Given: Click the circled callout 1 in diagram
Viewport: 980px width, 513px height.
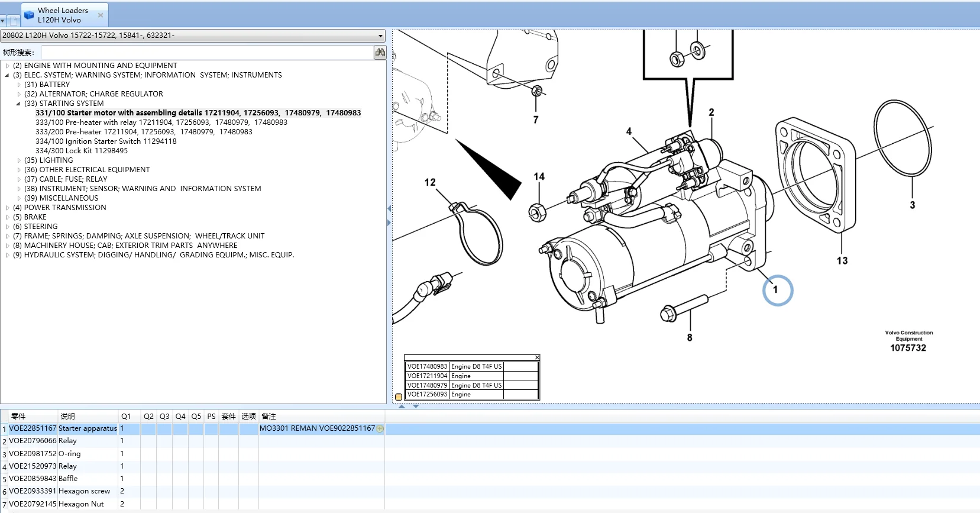Looking at the screenshot, I should pyautogui.click(x=777, y=290).
